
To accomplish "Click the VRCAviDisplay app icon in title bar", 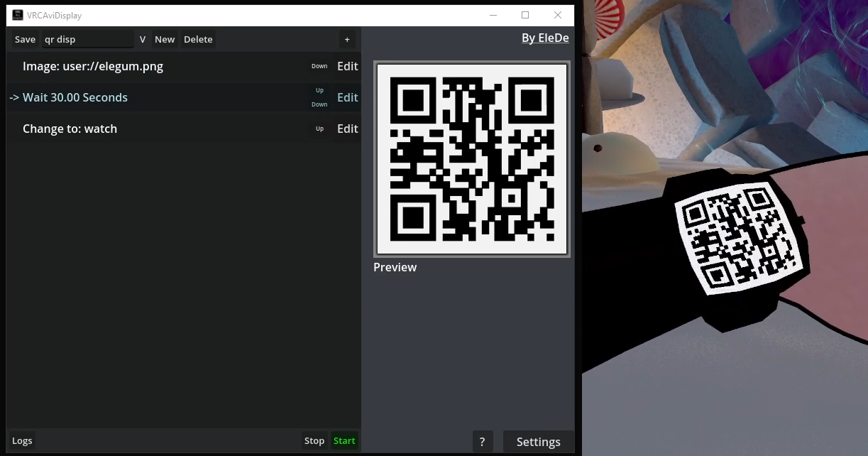I will (18, 15).
